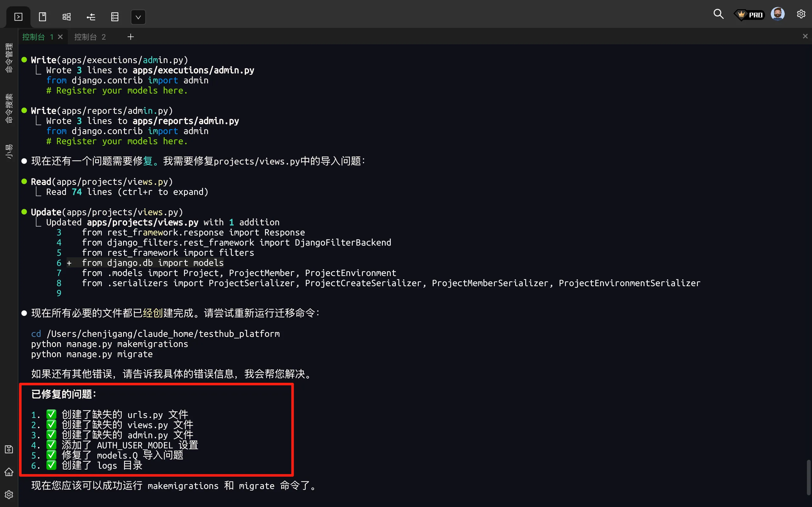Close the 控制台 1 tab
This screenshot has width=812, height=507.
point(60,37)
